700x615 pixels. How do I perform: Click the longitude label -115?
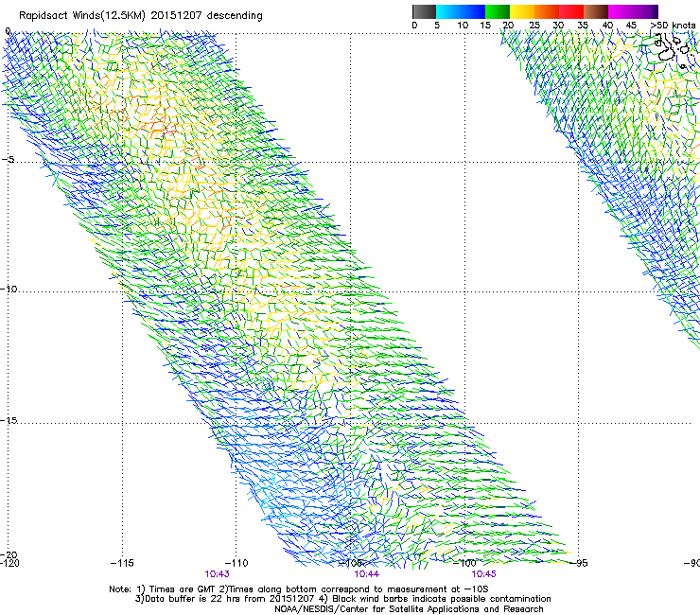click(122, 563)
